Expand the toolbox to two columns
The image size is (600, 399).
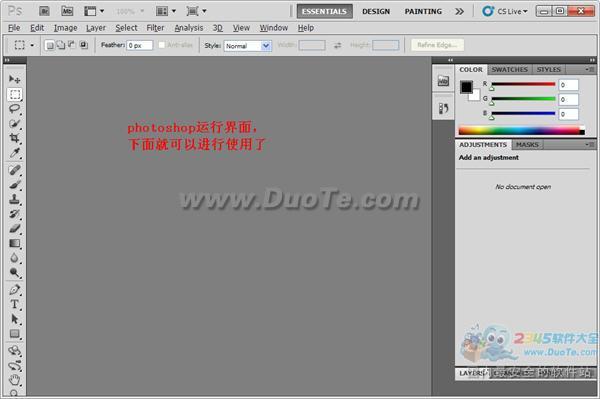coord(7,60)
